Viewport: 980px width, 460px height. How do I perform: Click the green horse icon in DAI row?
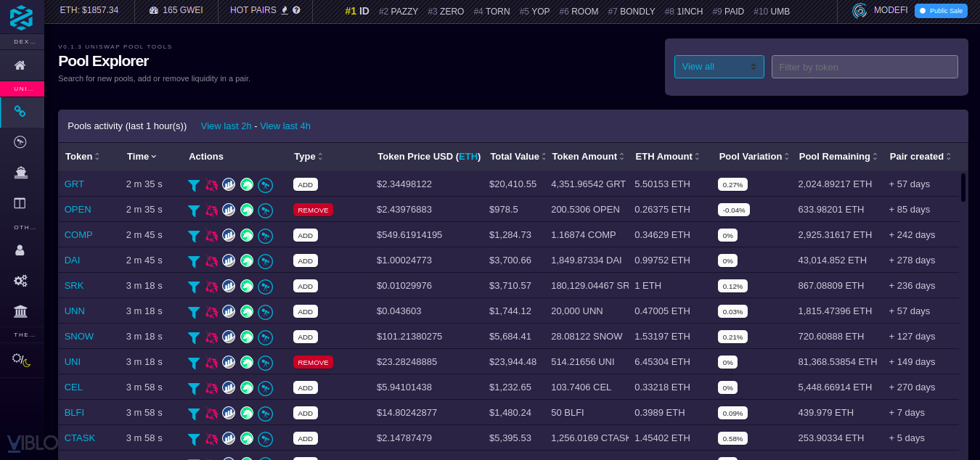click(x=247, y=260)
